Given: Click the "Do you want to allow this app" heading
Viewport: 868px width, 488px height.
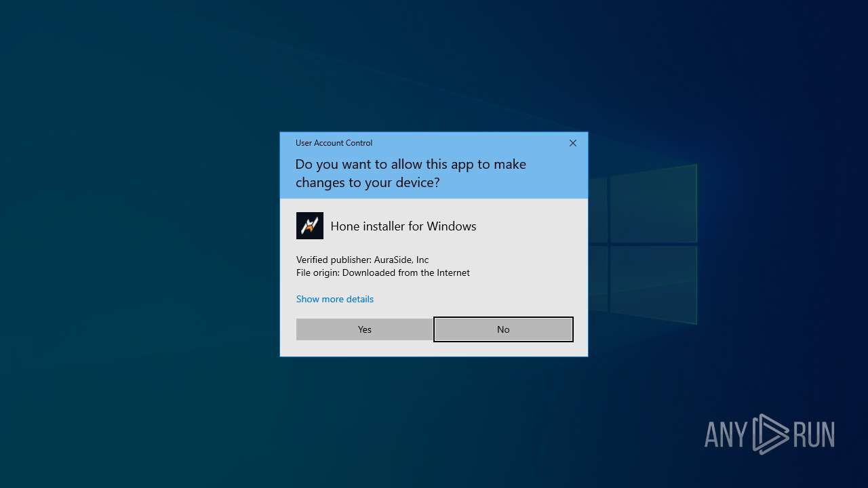Looking at the screenshot, I should (x=411, y=174).
